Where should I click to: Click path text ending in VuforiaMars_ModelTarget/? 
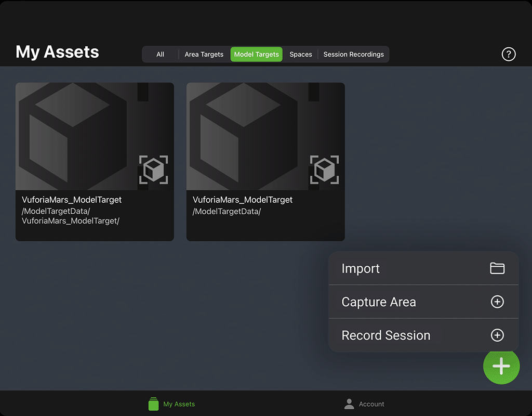(x=71, y=216)
